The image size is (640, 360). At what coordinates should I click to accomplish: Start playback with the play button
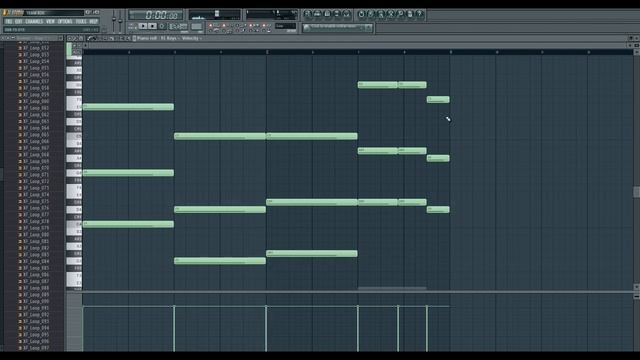click(x=143, y=26)
